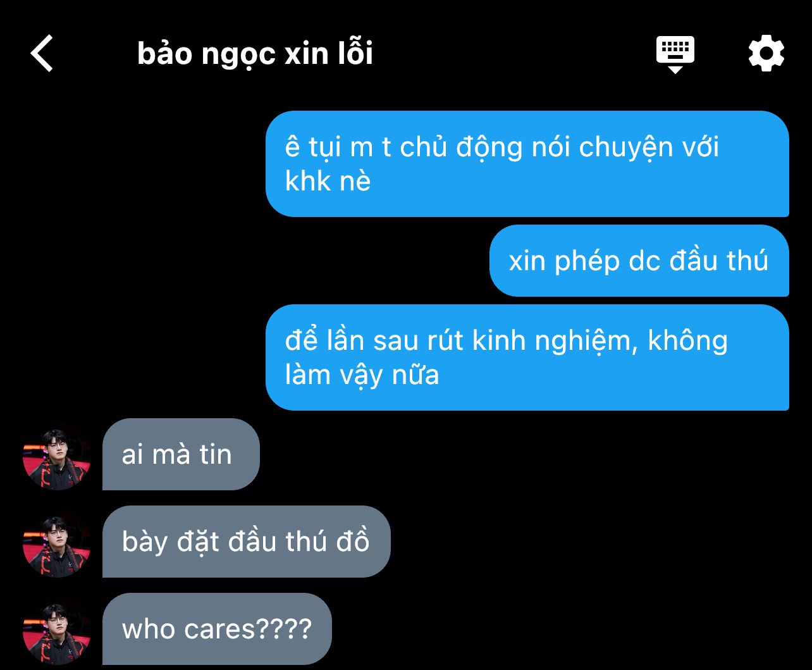The width and height of the screenshot is (812, 670).
Task: Select the message starting "ê tụi m t chủ động"
Action: click(x=527, y=164)
